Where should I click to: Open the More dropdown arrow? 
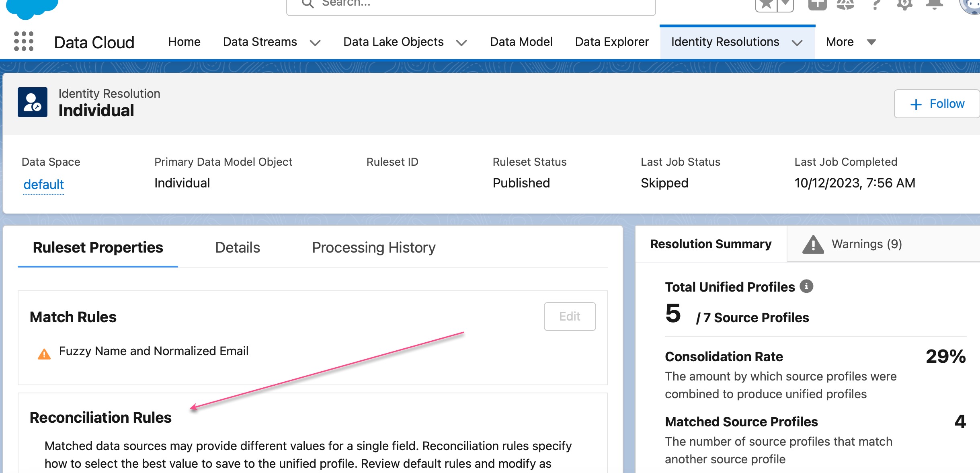(x=871, y=42)
